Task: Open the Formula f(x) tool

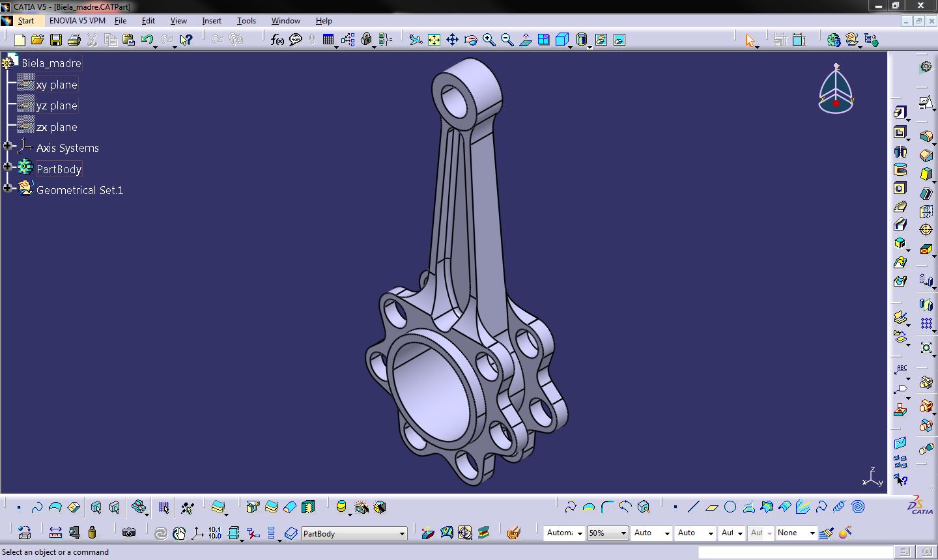Action: (277, 40)
